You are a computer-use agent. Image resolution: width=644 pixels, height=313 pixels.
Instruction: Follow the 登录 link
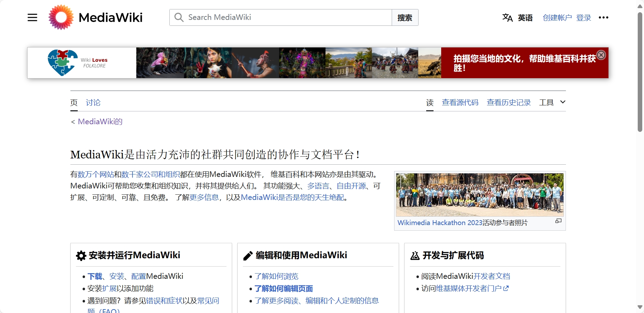(584, 18)
